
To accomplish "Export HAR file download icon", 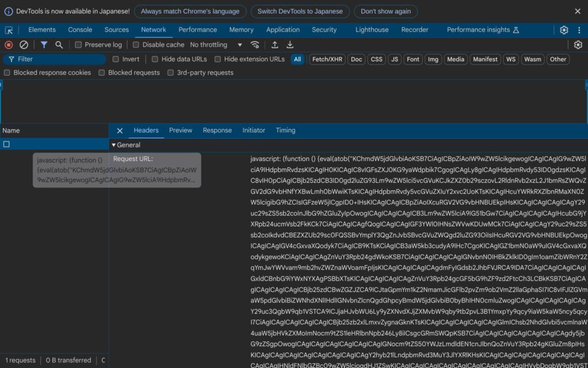I will coord(290,45).
